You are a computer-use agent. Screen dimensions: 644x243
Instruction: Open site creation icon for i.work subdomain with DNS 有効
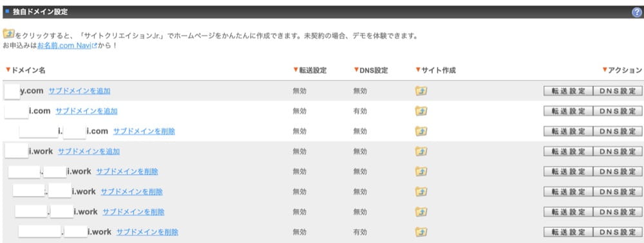[x=421, y=232]
